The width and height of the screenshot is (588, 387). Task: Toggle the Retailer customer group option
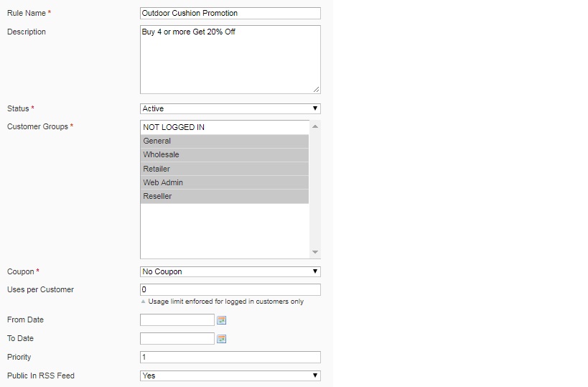click(x=224, y=169)
